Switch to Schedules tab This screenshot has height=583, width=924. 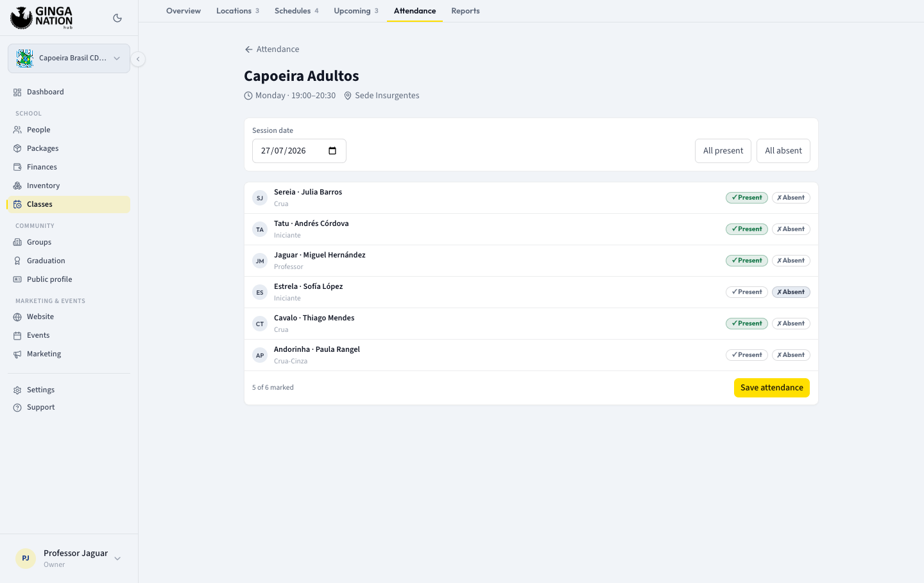(296, 11)
